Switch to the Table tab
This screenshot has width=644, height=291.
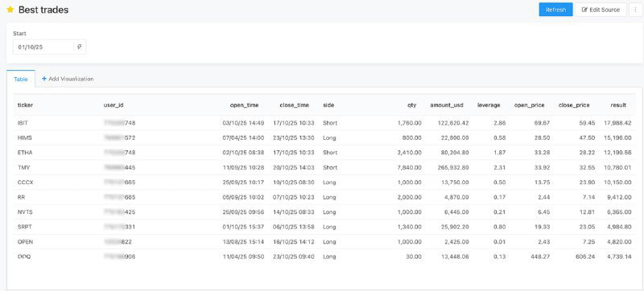pos(21,79)
